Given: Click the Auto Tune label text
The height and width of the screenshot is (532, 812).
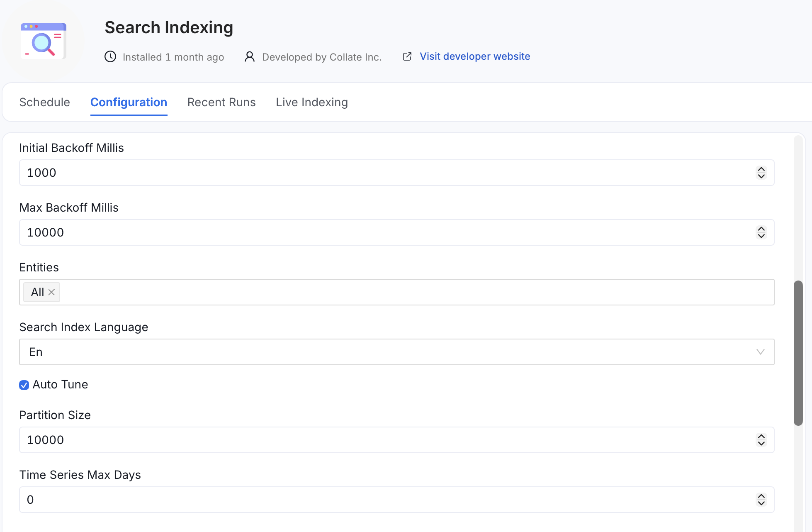Looking at the screenshot, I should click(x=60, y=385).
